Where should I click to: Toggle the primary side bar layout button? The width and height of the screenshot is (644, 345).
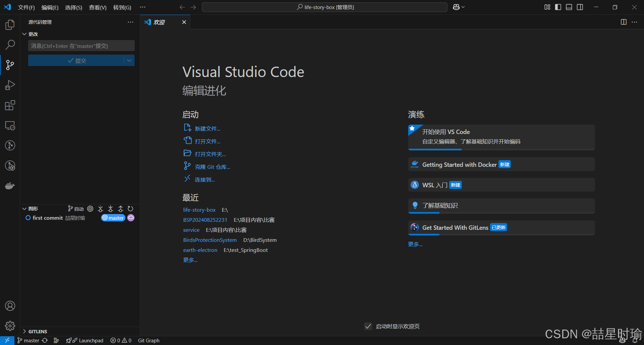point(558,7)
